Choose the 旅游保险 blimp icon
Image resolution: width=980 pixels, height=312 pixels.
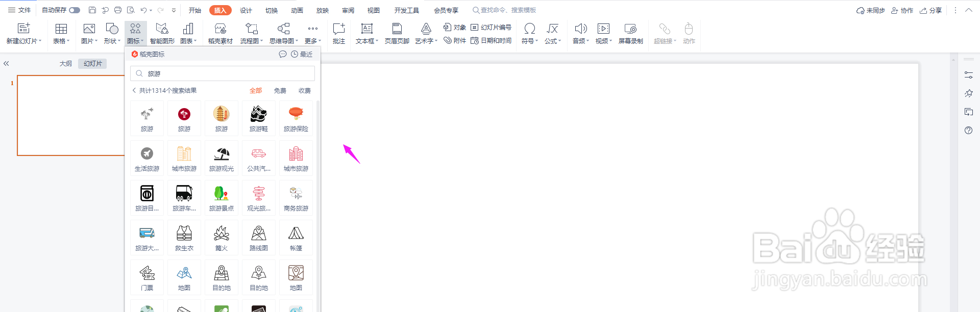[296, 118]
